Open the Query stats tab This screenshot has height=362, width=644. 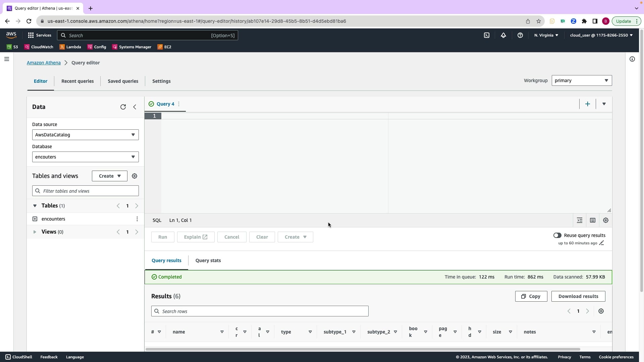pos(208,260)
